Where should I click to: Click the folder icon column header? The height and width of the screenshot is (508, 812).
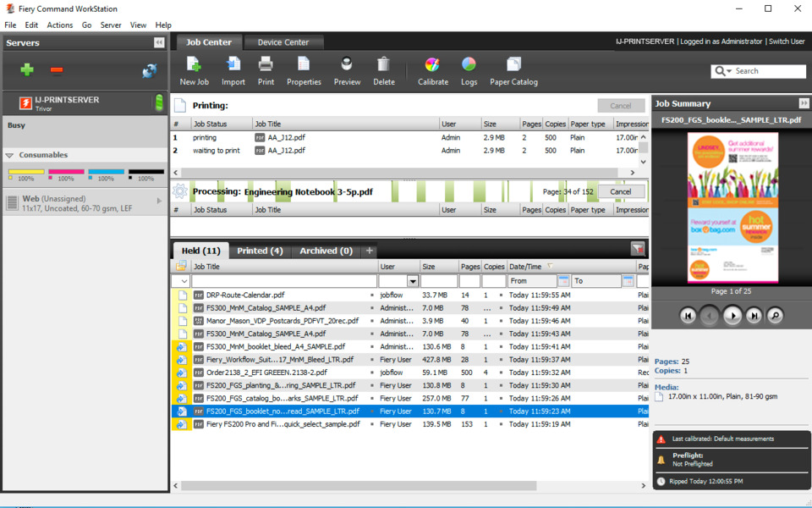pos(181,266)
